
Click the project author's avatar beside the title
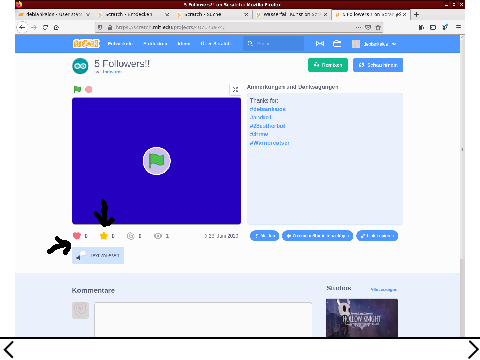[80, 66]
